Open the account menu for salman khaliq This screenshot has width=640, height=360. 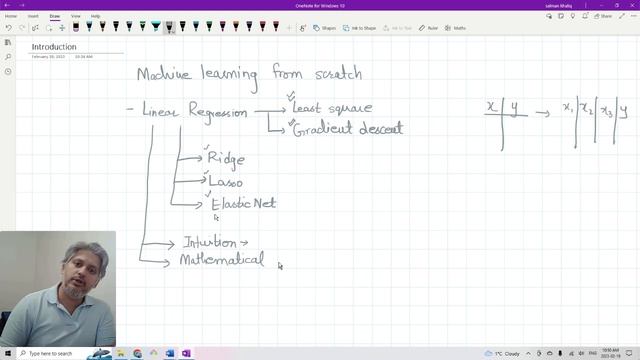[558, 6]
